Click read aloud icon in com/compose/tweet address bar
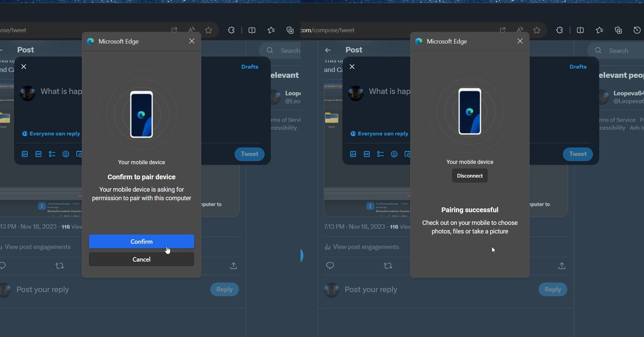The width and height of the screenshot is (644, 337). [x=520, y=30]
